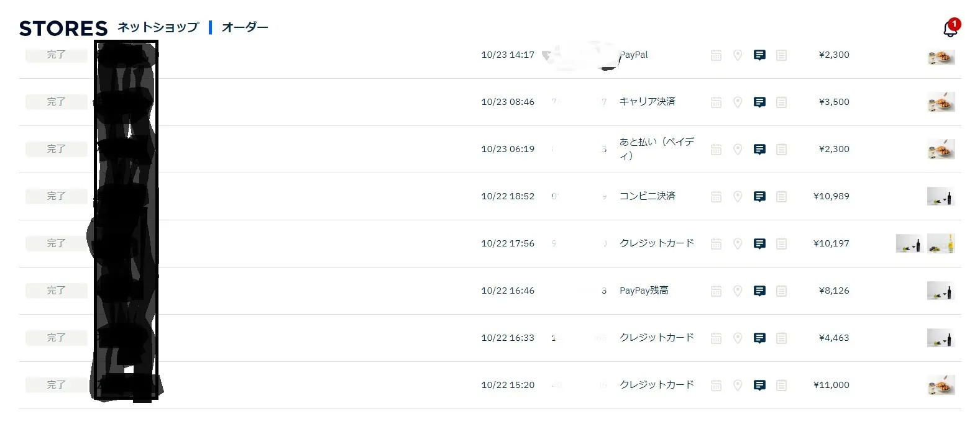Open the 10/22 16:33 order row timestamp
This screenshot has height=442, width=980.
tap(508, 338)
